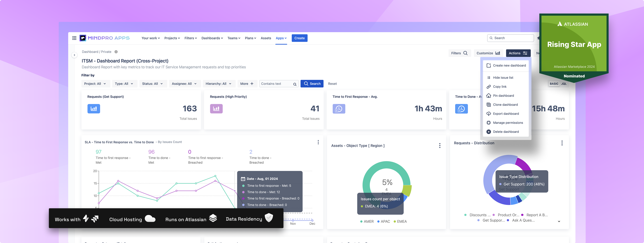The image size is (644, 243).
Task: Expand the Project: All filter dropdown
Action: [96, 84]
